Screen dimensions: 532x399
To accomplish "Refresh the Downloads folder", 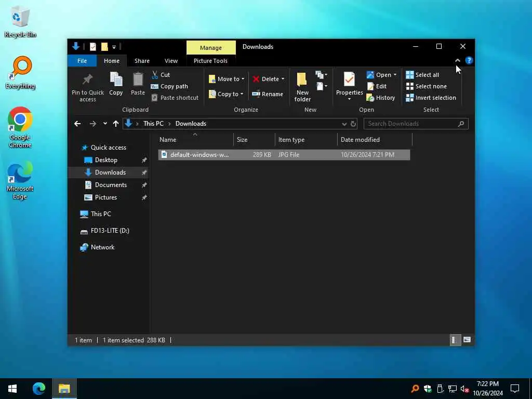I will tap(353, 124).
